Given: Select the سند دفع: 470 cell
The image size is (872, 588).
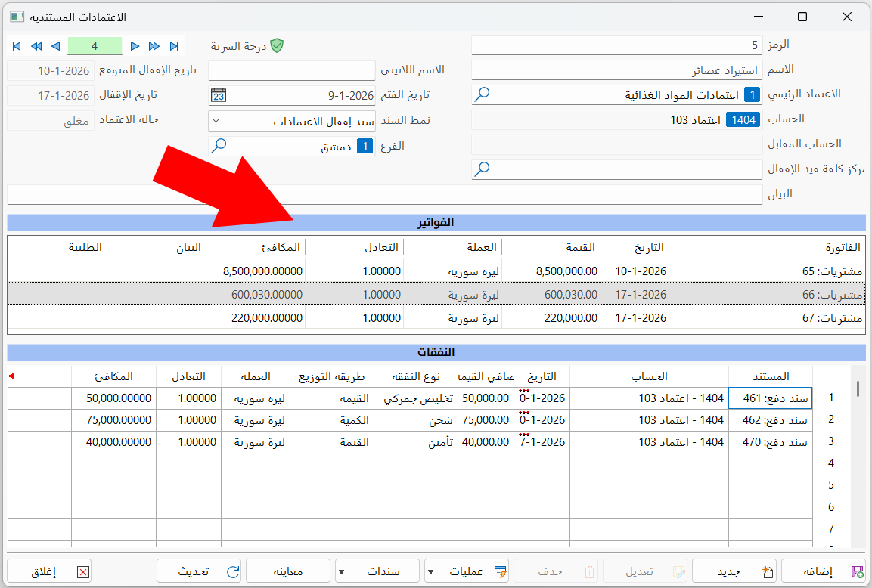Looking at the screenshot, I should point(770,442).
